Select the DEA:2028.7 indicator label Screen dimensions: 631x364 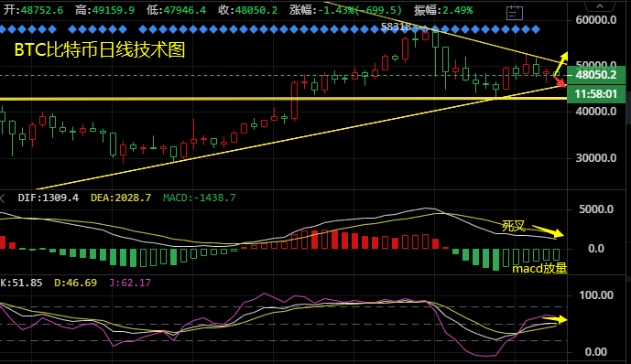121,198
